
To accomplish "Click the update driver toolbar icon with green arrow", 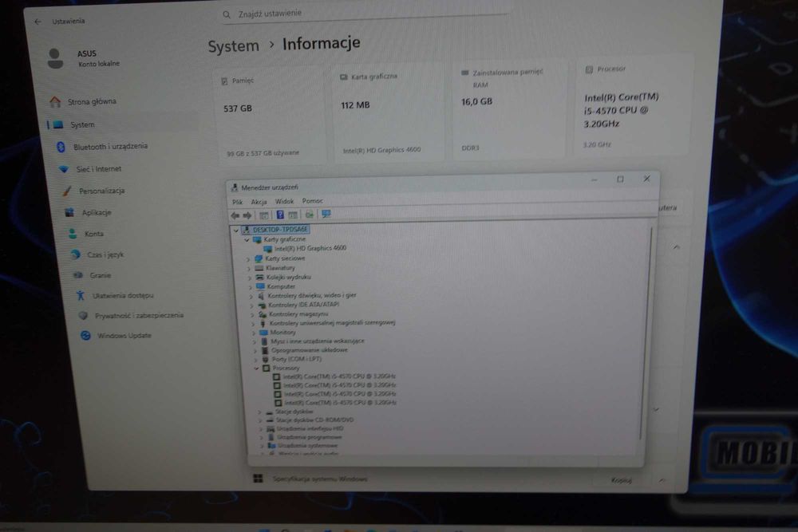I will [x=310, y=215].
